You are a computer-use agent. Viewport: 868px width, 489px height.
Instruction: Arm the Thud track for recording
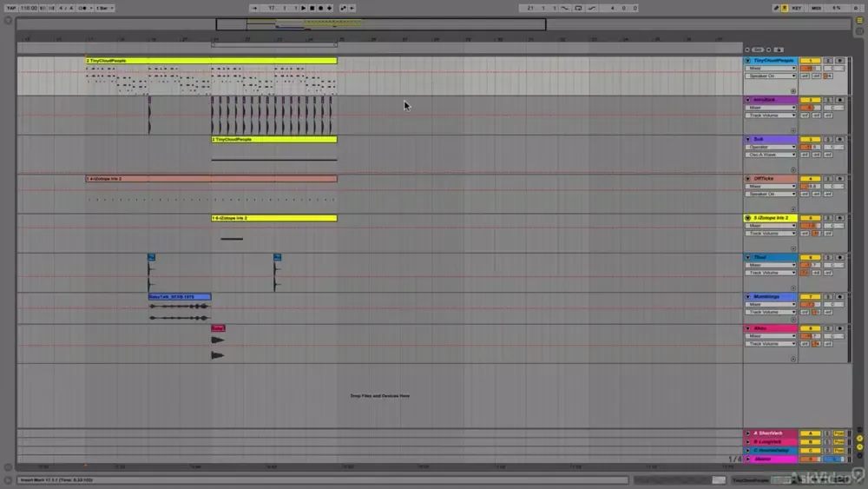(x=839, y=257)
